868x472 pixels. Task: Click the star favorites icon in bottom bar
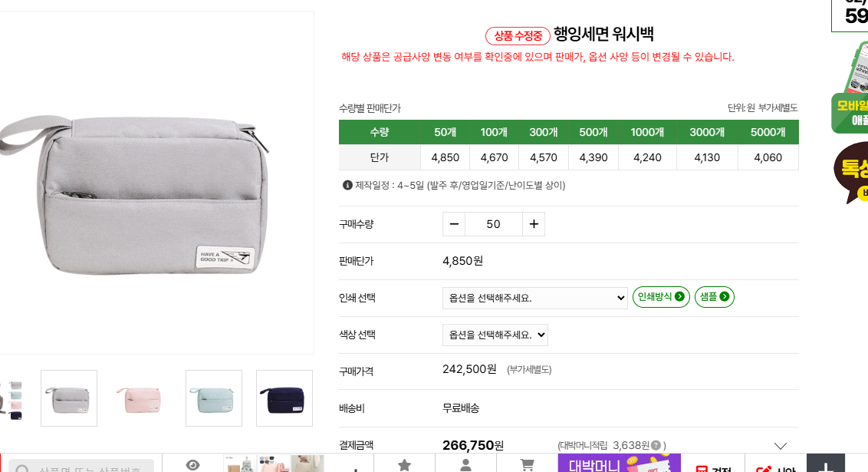pos(404,464)
